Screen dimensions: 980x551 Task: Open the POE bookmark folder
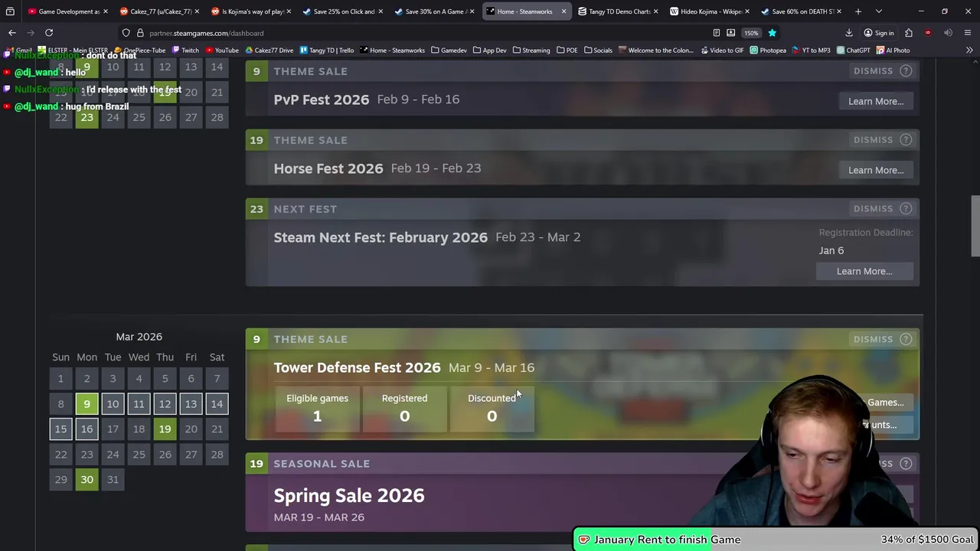pos(567,51)
